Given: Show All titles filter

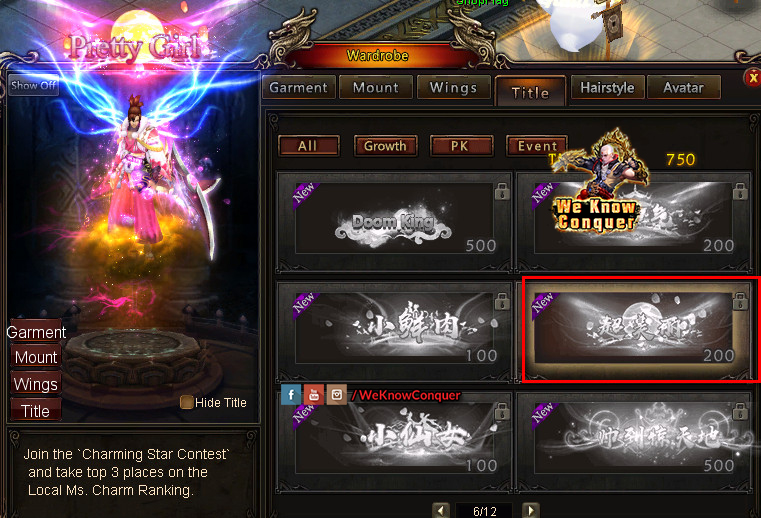Looking at the screenshot, I should tap(309, 146).
